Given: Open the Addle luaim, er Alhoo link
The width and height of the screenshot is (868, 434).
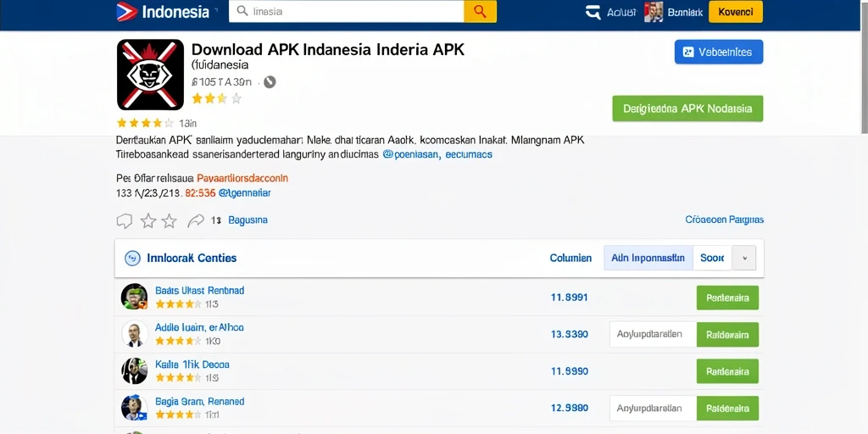Looking at the screenshot, I should click(199, 328).
